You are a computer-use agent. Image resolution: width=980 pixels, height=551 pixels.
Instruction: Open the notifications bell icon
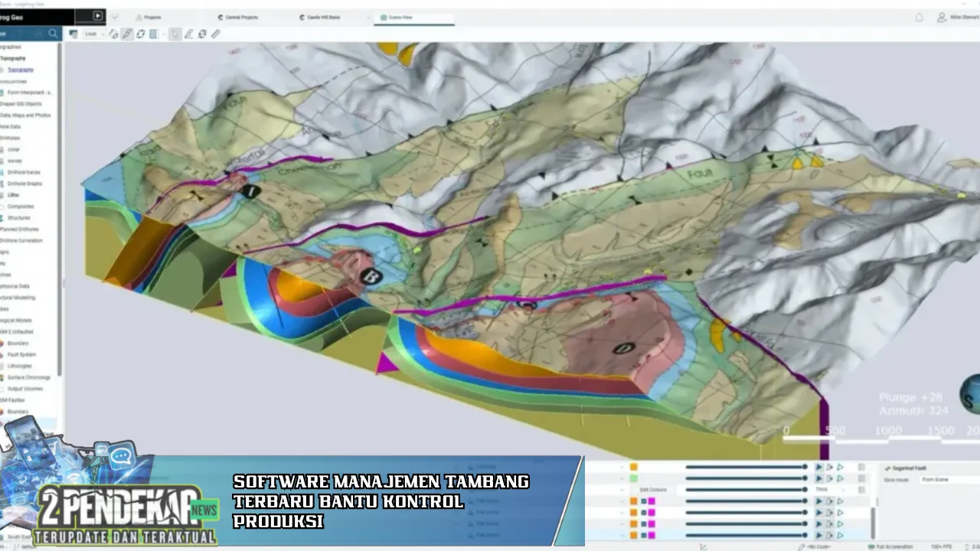920,17
